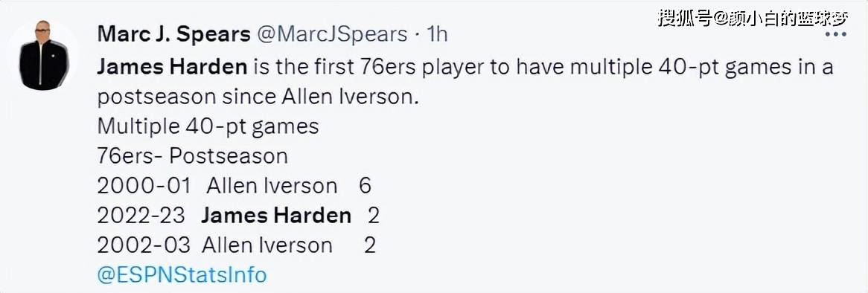The width and height of the screenshot is (868, 293).
Task: Select bold James Harden at tweet start
Action: coord(172,68)
